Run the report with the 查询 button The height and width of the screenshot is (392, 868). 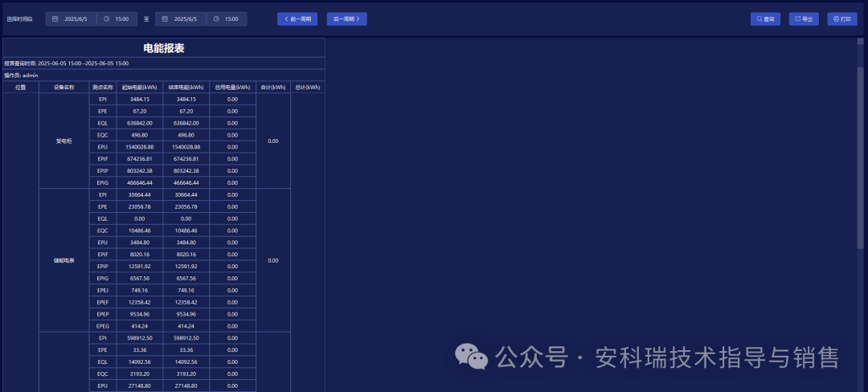766,18
